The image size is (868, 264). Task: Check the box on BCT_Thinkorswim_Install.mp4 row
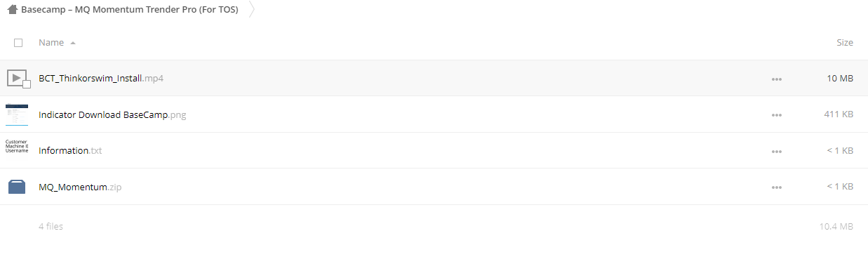27,84
